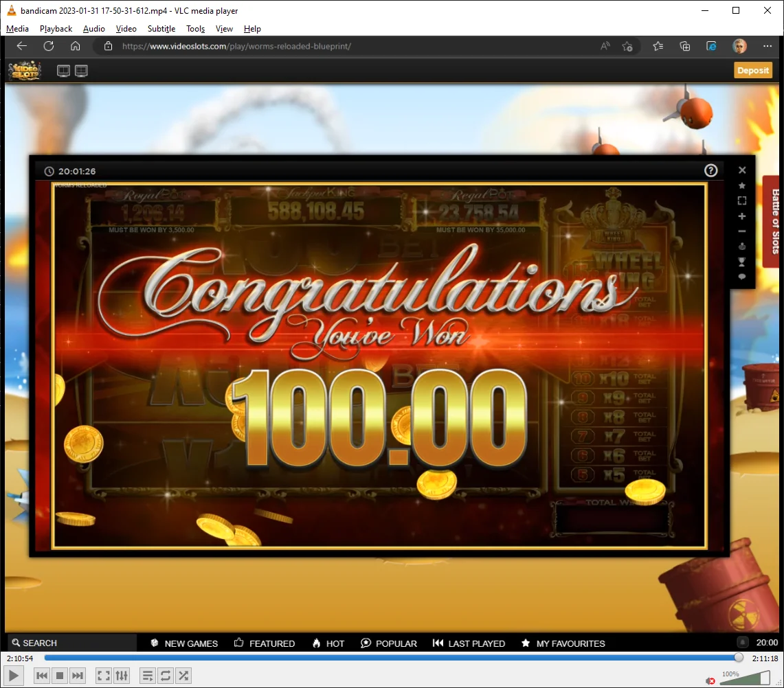Add page to favorites star-plus icon
784x688 pixels.
coord(627,47)
